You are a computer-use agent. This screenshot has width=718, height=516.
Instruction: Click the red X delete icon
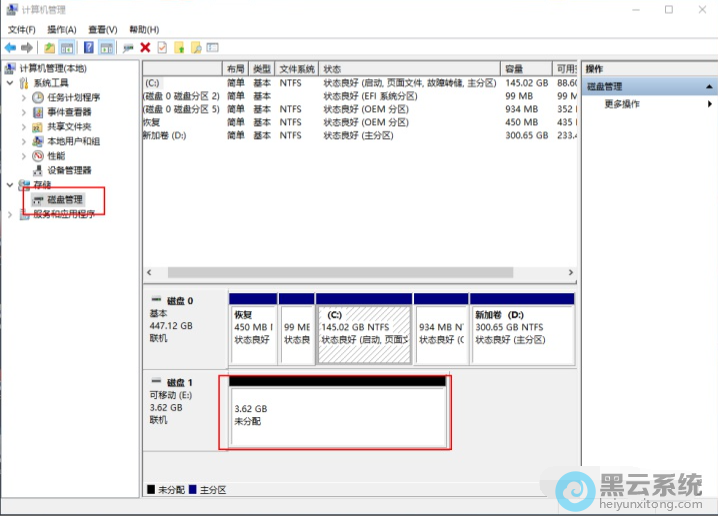[x=146, y=47]
